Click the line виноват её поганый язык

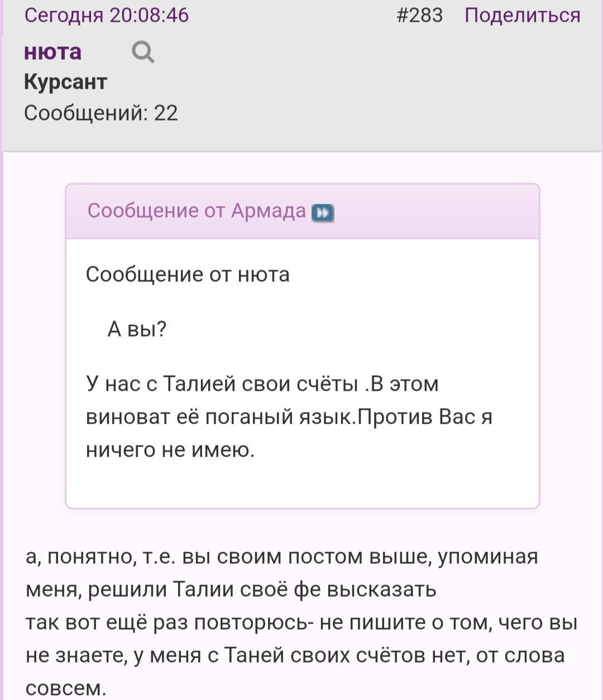point(289,417)
